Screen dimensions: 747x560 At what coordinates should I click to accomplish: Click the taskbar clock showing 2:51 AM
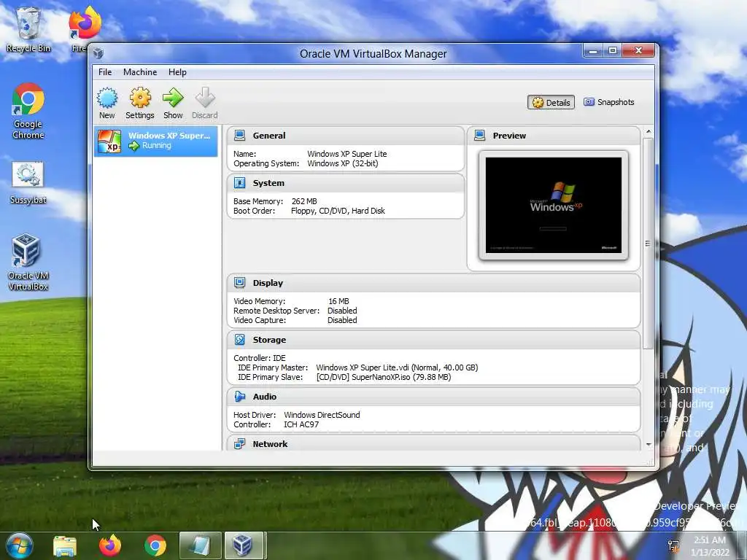click(709, 545)
